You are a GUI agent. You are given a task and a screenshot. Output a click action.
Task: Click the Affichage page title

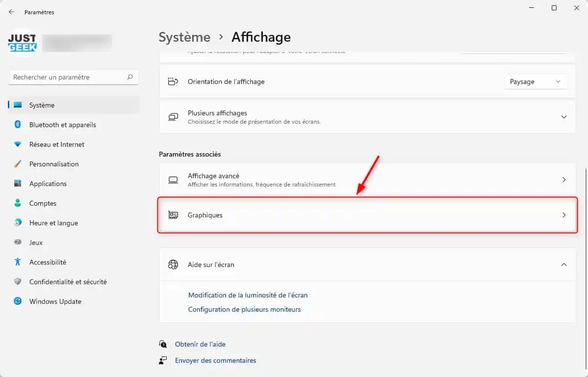click(261, 37)
